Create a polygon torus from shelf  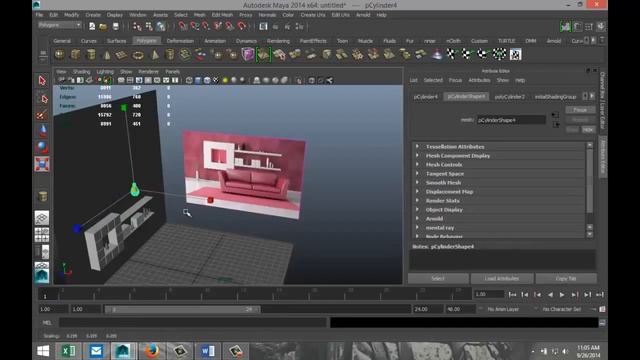[138, 54]
